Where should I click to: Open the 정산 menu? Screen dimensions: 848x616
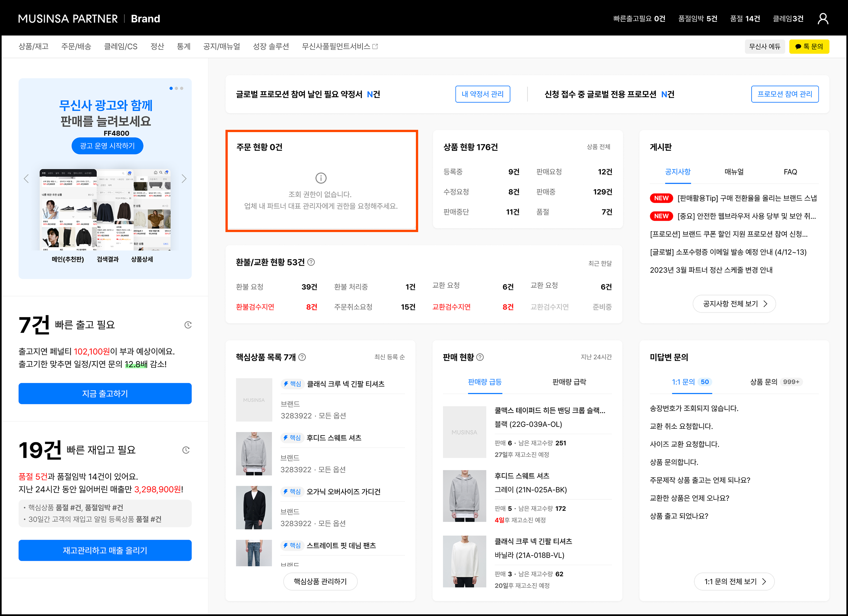157,46
